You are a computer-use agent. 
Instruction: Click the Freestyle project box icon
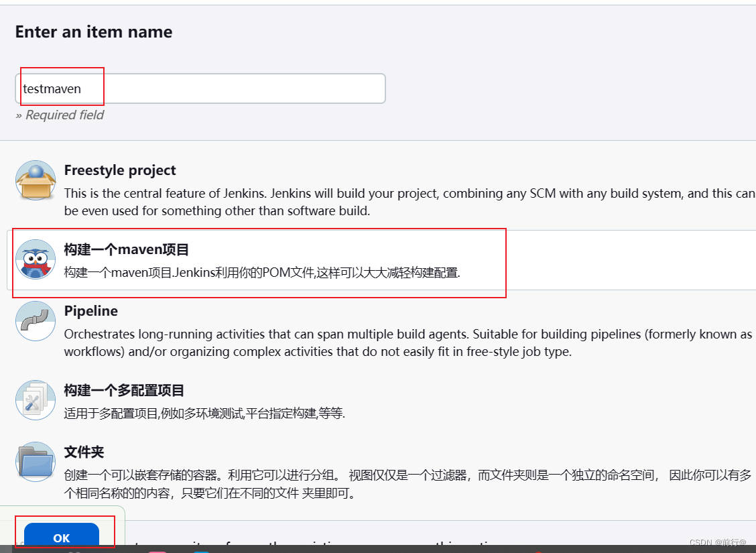pyautogui.click(x=36, y=180)
